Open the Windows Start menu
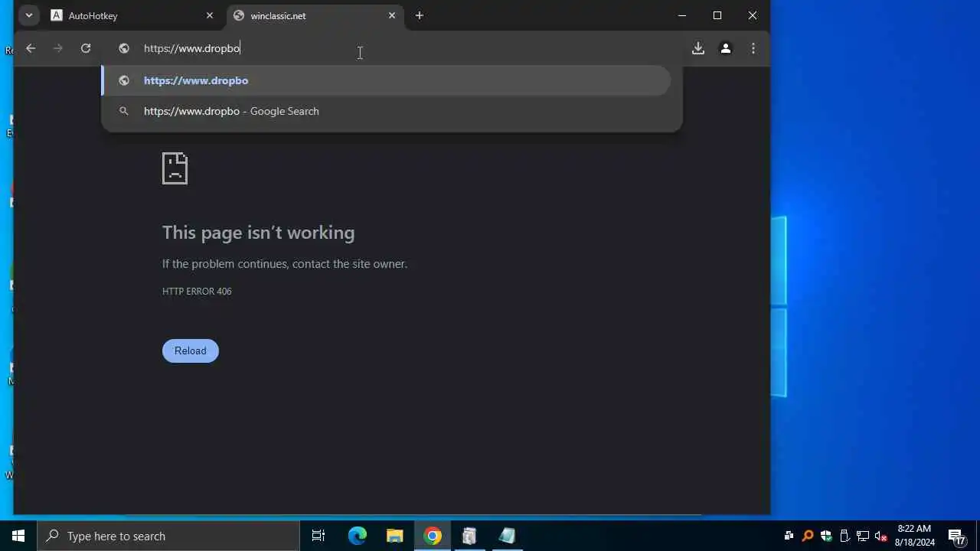This screenshot has width=980, height=551. click(x=18, y=536)
